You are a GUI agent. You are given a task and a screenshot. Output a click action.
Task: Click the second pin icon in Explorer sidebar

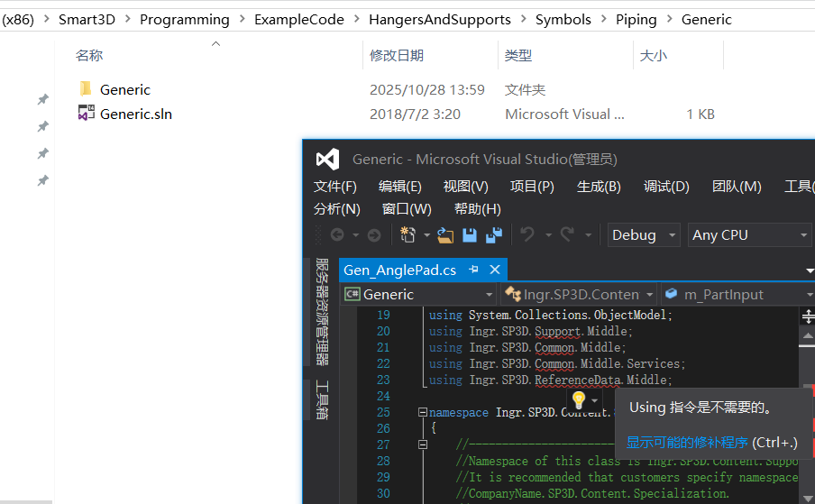pos(43,126)
